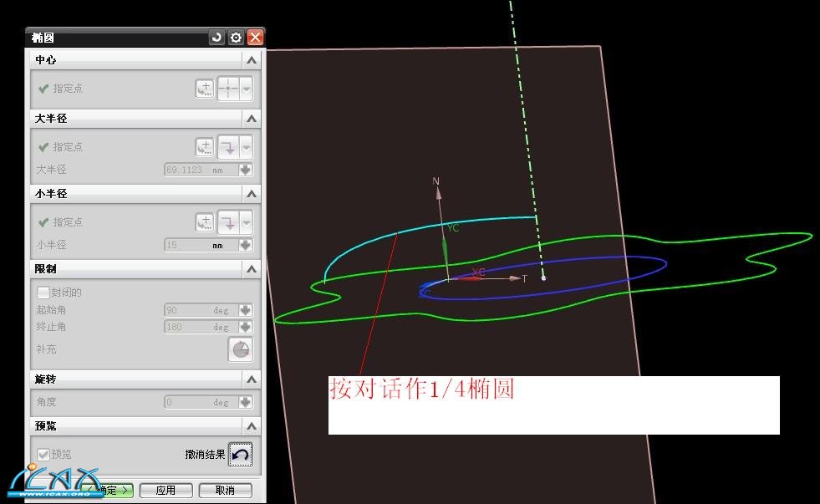This screenshot has width=820, height=504.
Task: Click the 角度 rotation angle field
Action: [200, 402]
